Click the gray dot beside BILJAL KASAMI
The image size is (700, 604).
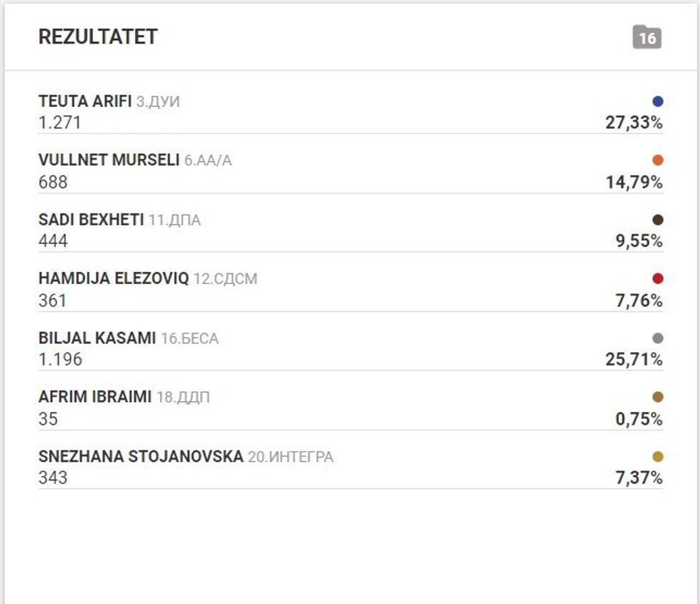(657, 337)
